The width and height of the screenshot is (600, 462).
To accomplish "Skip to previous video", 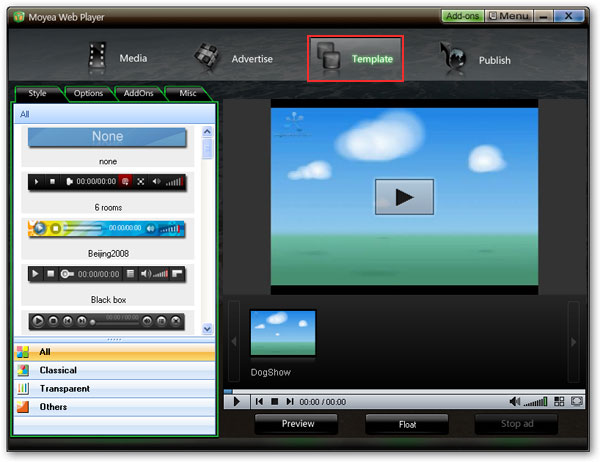I will pos(259,402).
